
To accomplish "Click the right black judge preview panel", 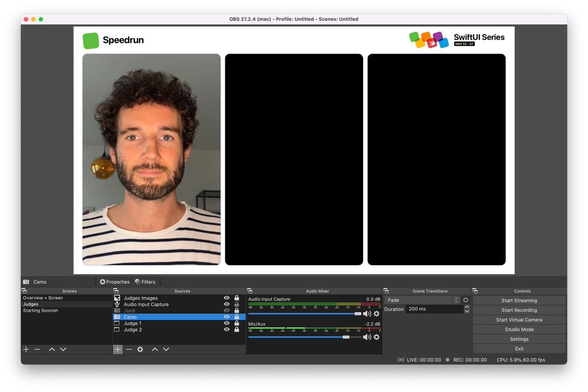I will pos(437,160).
